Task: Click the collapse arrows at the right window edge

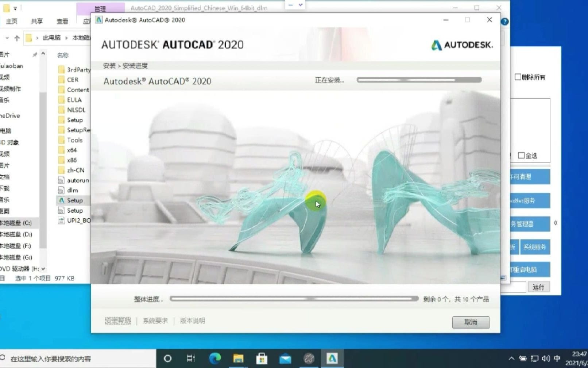Action: (x=556, y=223)
